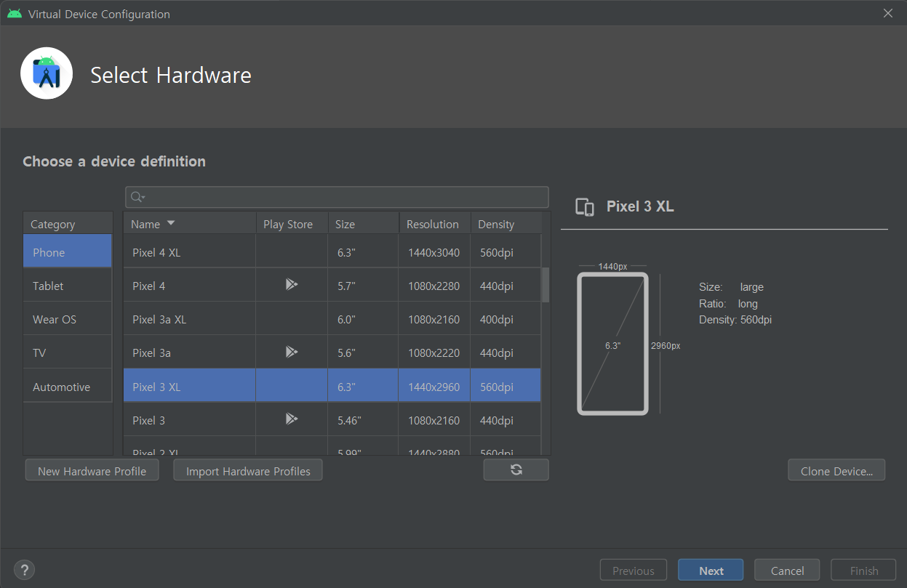
Task: Click the device table vertical scrollbar thumb
Action: coord(546,285)
